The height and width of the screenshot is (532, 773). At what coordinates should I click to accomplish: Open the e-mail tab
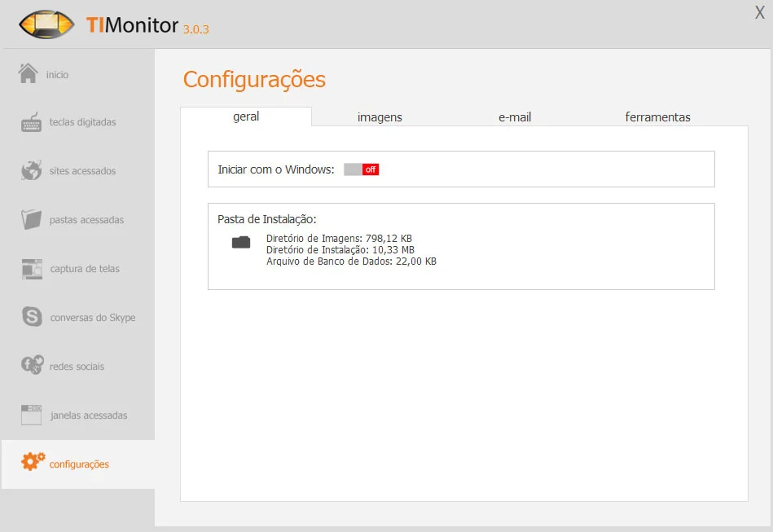coord(515,117)
